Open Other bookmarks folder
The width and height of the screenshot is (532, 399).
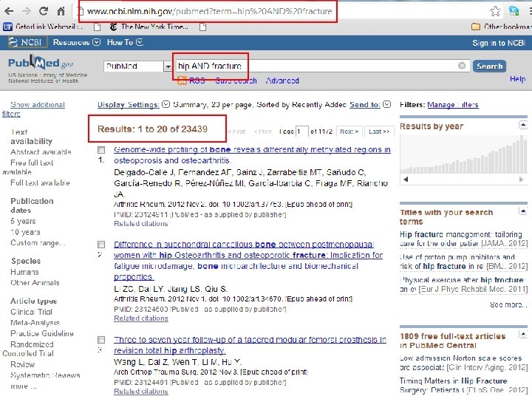pyautogui.click(x=502, y=27)
